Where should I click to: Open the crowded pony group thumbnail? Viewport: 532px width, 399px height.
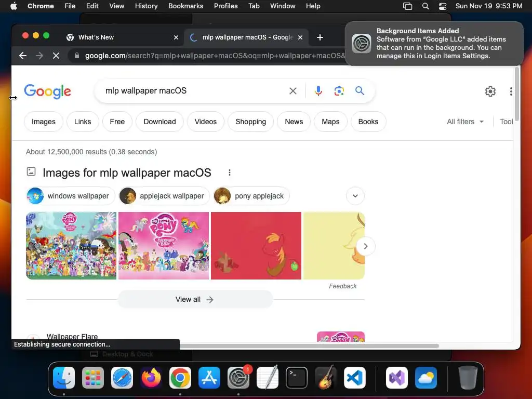pyautogui.click(x=71, y=246)
